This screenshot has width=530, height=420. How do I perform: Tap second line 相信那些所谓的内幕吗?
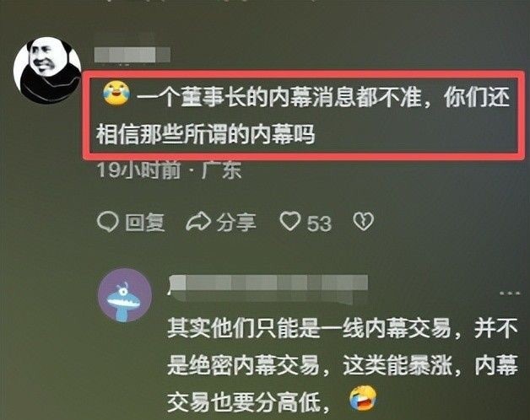tap(206, 134)
